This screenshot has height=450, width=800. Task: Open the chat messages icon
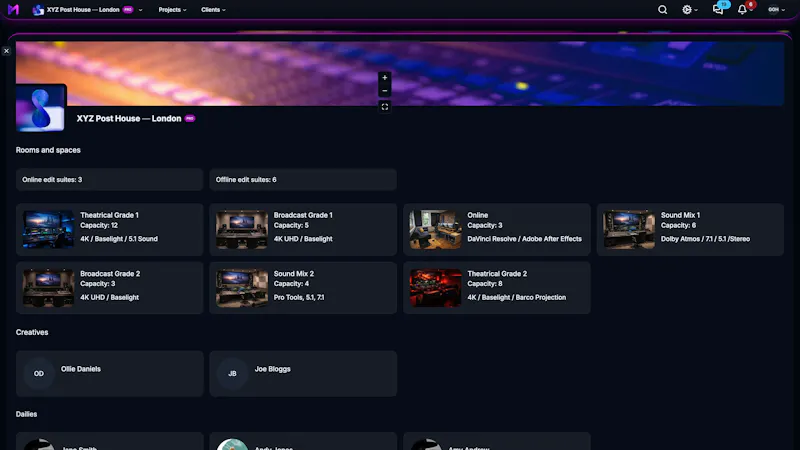pyautogui.click(x=718, y=10)
